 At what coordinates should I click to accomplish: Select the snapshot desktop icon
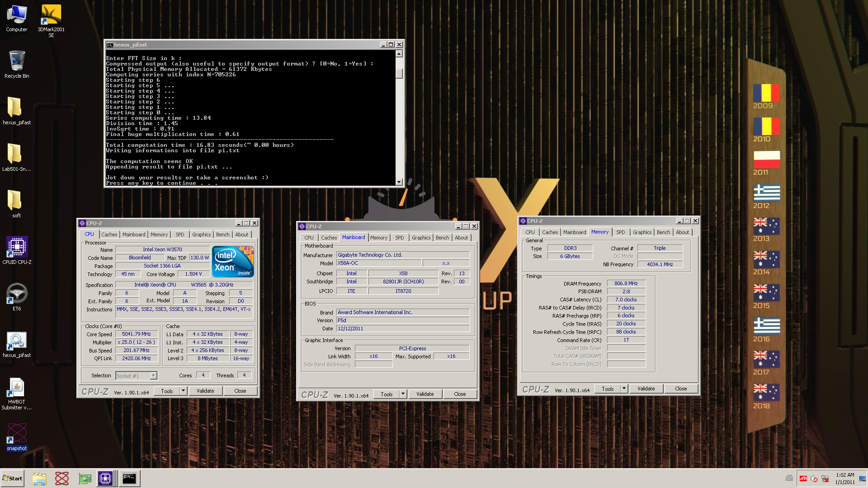coord(17,437)
